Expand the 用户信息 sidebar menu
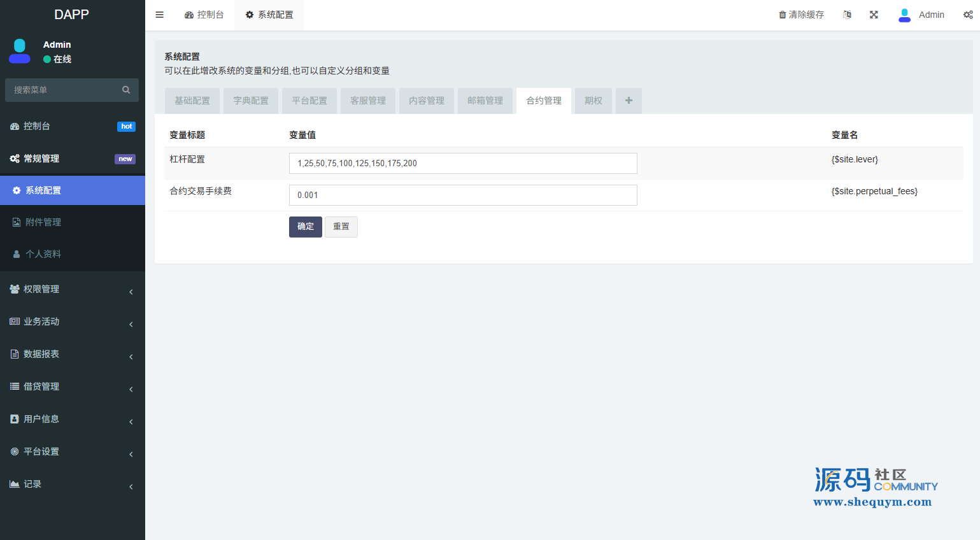This screenshot has height=540, width=980. (x=72, y=419)
